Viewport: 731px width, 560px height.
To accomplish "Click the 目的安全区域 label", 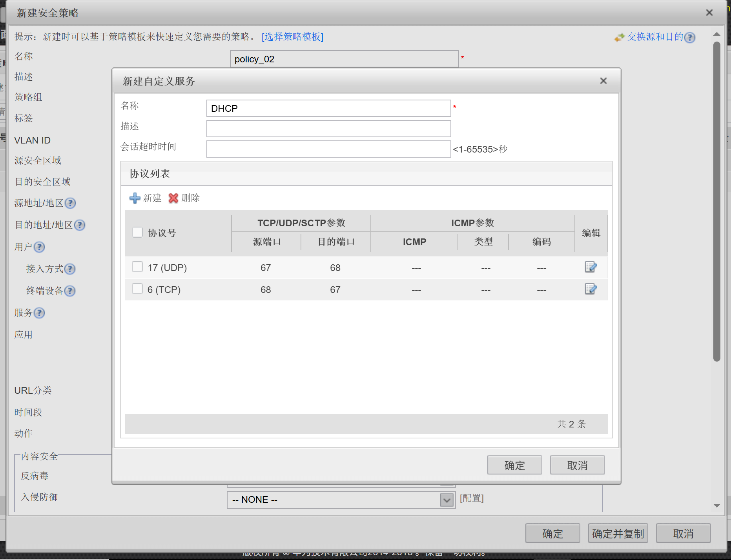I will (42, 182).
